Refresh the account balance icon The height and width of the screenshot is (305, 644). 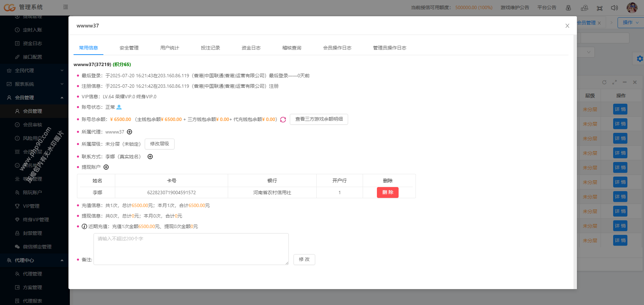pyautogui.click(x=283, y=120)
